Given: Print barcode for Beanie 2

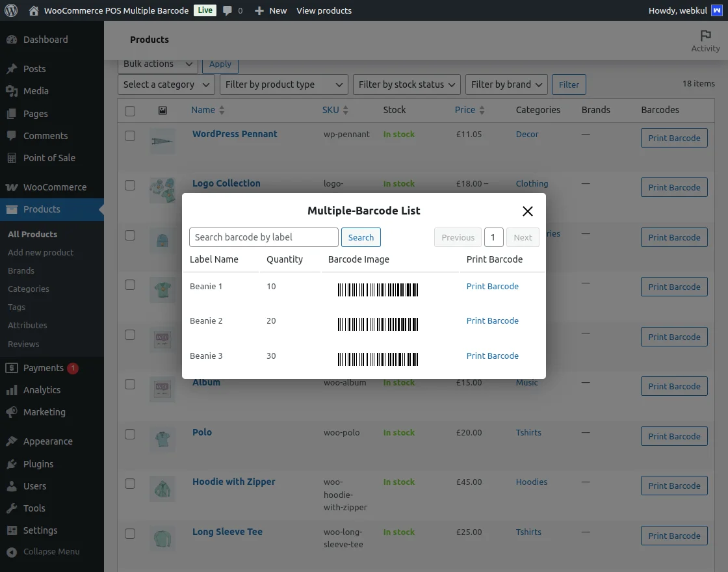Looking at the screenshot, I should [x=492, y=320].
